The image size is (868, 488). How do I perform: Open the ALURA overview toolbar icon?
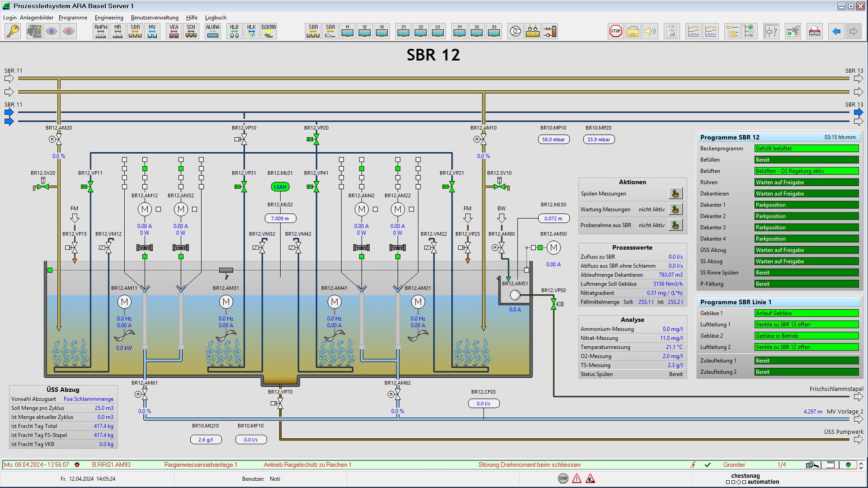click(212, 31)
